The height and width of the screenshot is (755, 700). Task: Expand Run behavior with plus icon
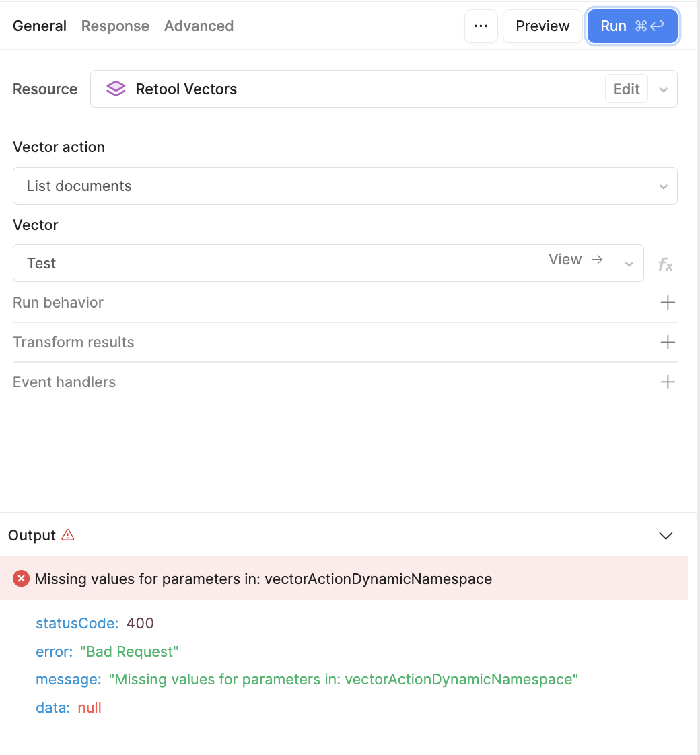coord(667,302)
